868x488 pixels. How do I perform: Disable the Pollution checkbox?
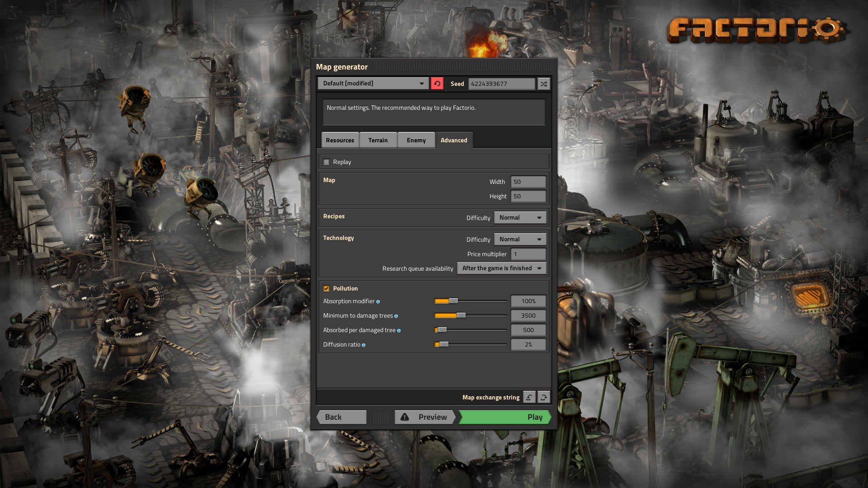click(x=326, y=288)
